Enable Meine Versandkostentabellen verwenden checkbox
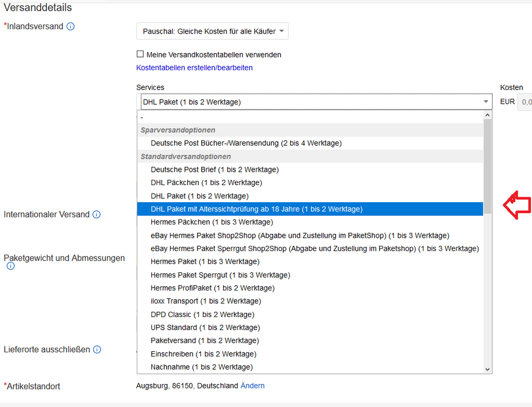 coord(141,54)
